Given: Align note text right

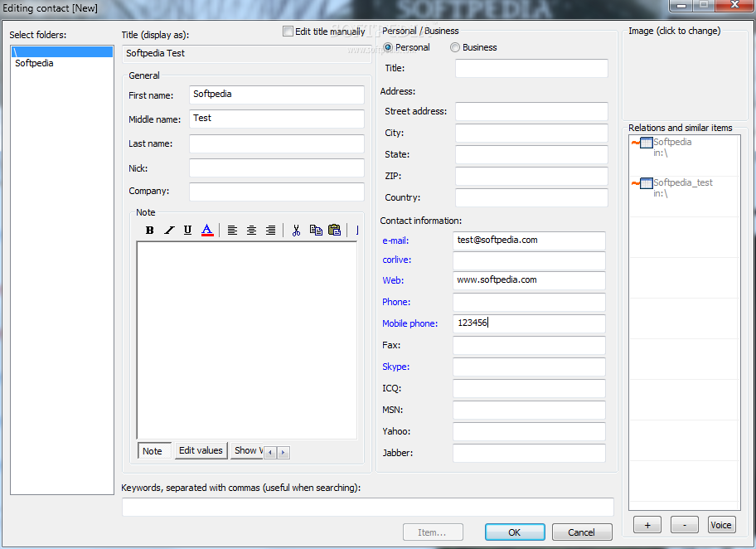Looking at the screenshot, I should [x=270, y=230].
